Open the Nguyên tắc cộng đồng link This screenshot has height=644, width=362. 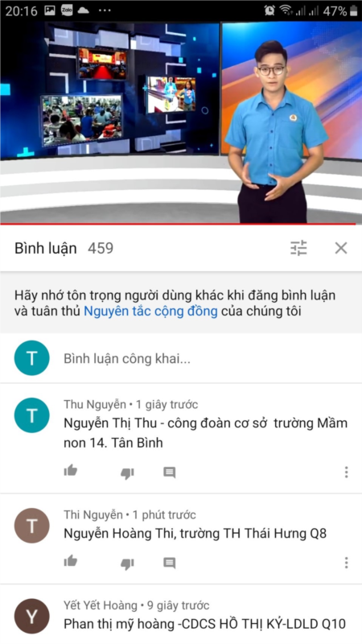click(x=150, y=312)
